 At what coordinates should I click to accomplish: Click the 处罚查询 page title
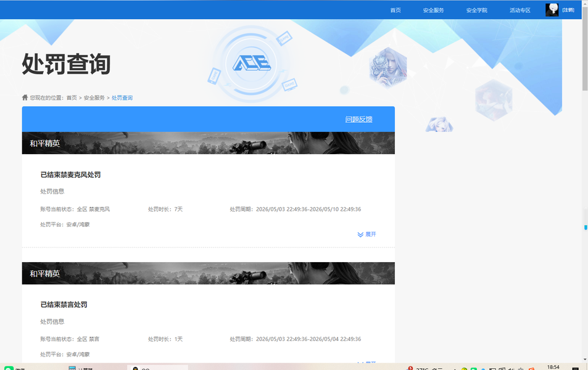(66, 64)
